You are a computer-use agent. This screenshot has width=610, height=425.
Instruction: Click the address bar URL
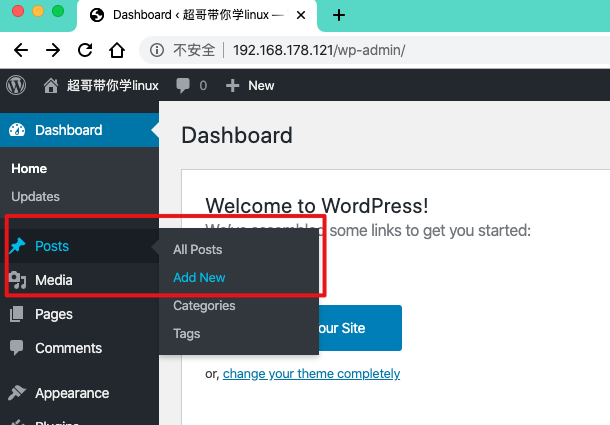tap(319, 50)
